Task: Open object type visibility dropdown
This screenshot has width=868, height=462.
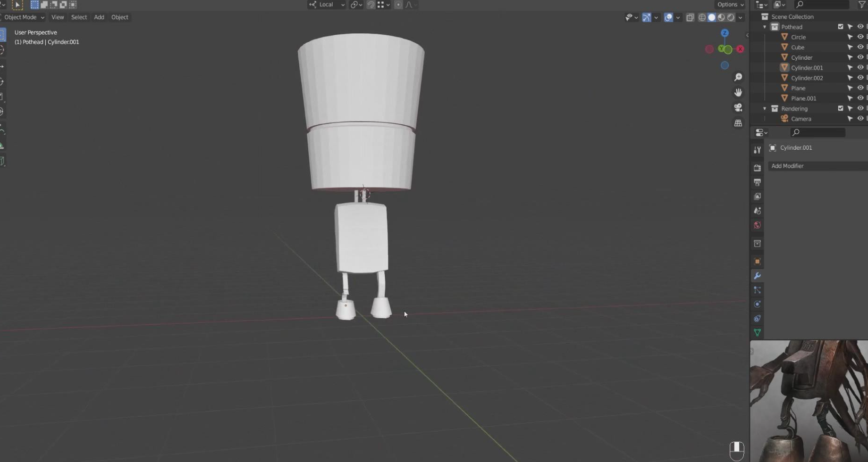Action: (632, 17)
